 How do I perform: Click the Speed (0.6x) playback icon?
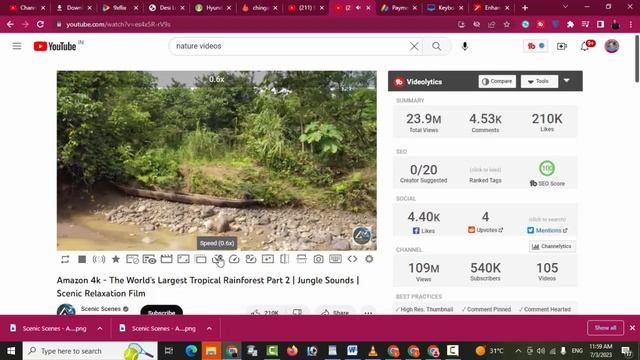point(218,259)
